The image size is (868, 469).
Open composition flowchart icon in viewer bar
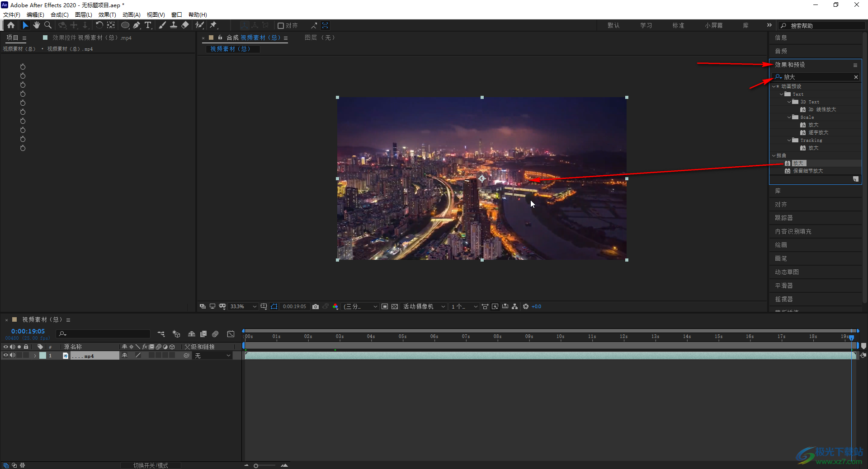coord(515,306)
